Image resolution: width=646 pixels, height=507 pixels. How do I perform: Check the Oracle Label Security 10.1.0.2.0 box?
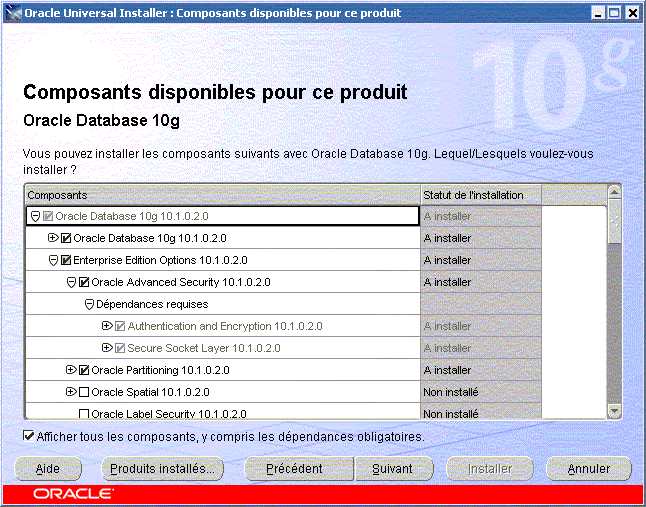point(84,413)
